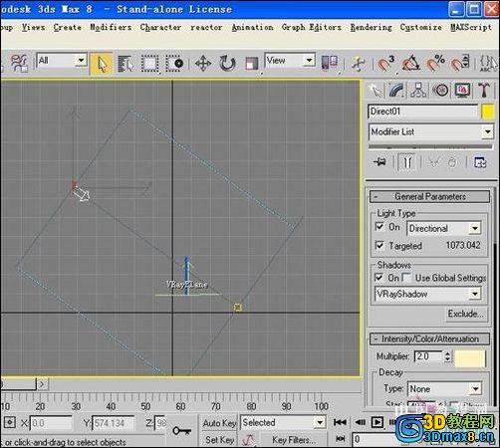500x448 pixels.
Task: Open the Create menu
Action: (68, 27)
